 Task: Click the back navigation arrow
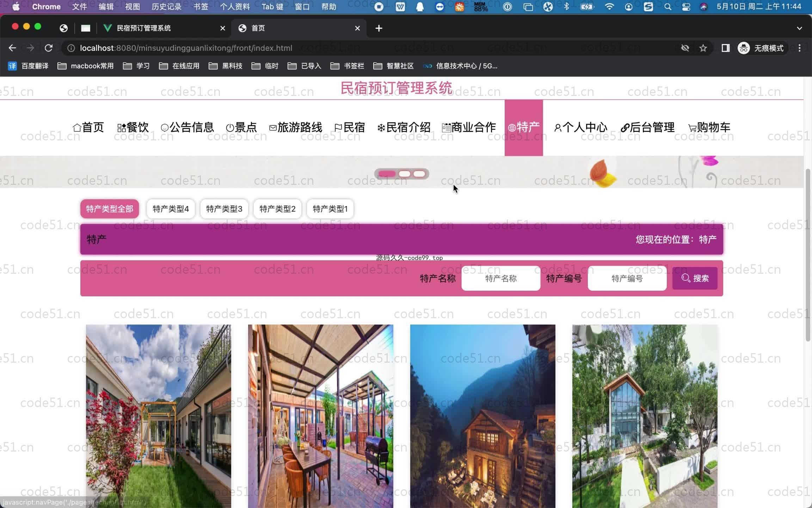point(12,48)
